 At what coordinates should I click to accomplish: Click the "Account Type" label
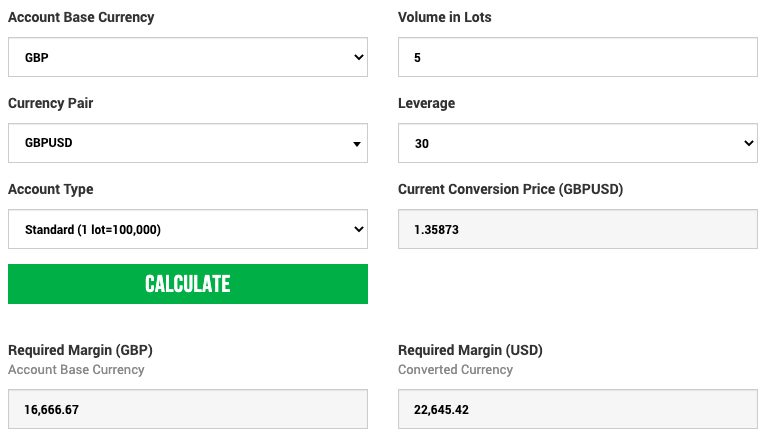(x=51, y=189)
